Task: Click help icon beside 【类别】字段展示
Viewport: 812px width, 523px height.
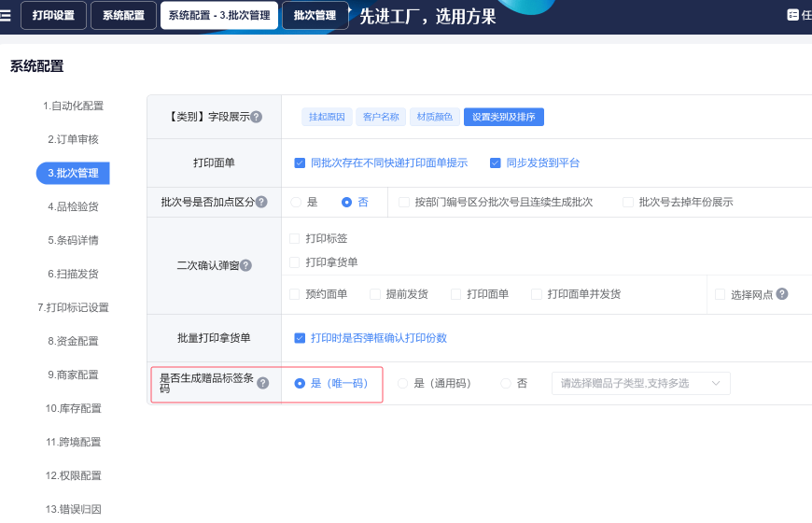Action: [x=256, y=117]
